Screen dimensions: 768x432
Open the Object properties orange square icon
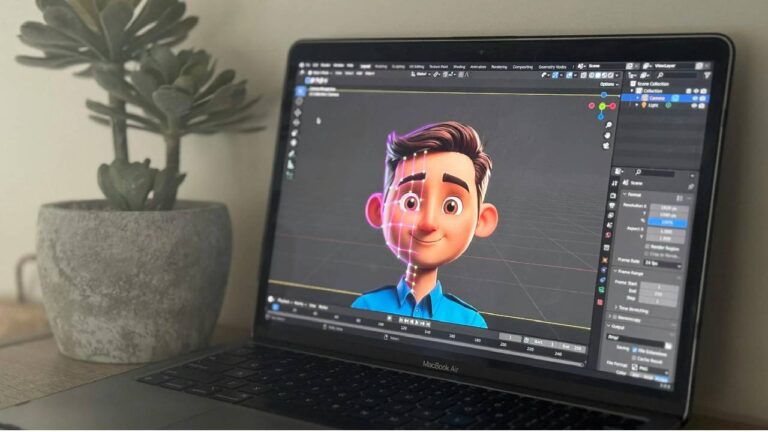click(605, 260)
